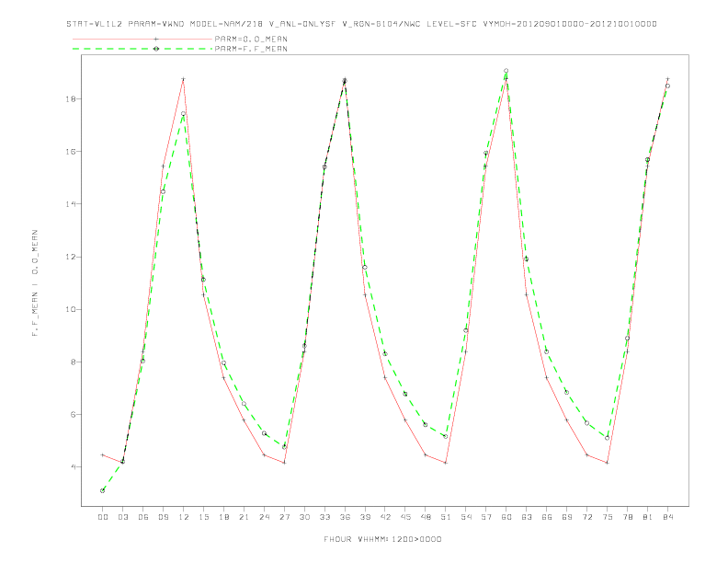Viewport: 728px width, 563px height.
Task: Click x-axis forecast hour label 39
Action: [x=365, y=517]
